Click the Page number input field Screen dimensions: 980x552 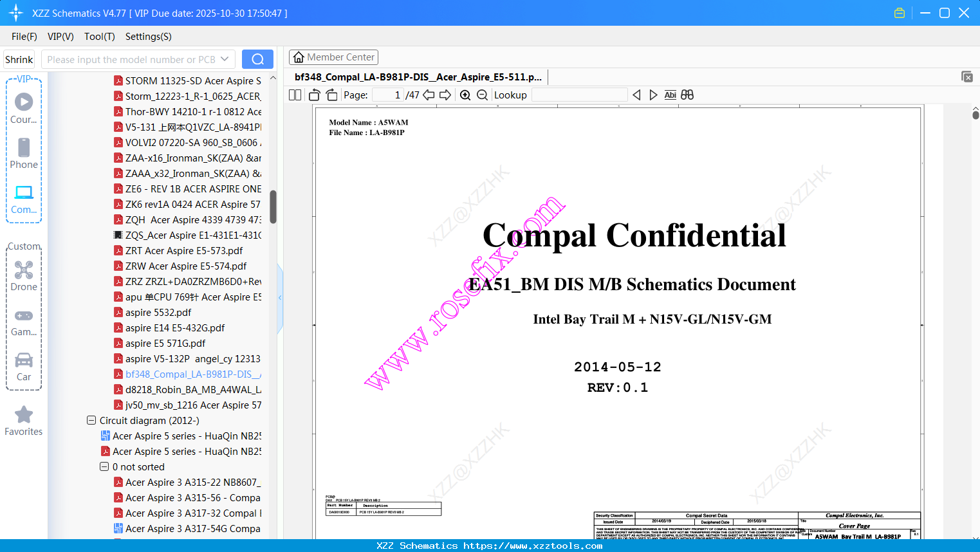pos(388,95)
